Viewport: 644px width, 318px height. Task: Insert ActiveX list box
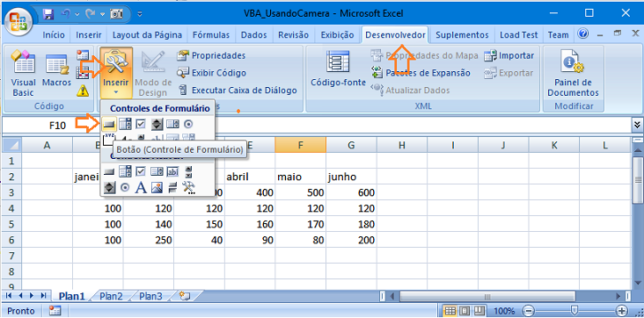[x=157, y=171]
